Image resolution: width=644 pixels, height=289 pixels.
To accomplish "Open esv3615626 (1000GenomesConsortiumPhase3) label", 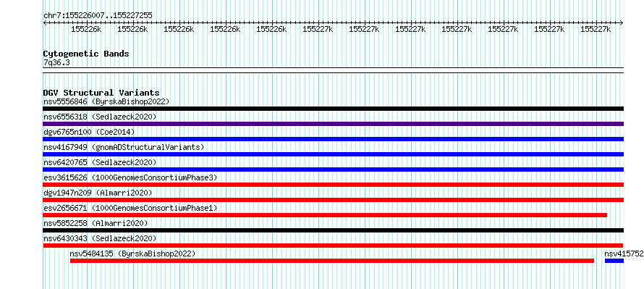I will tap(130, 177).
